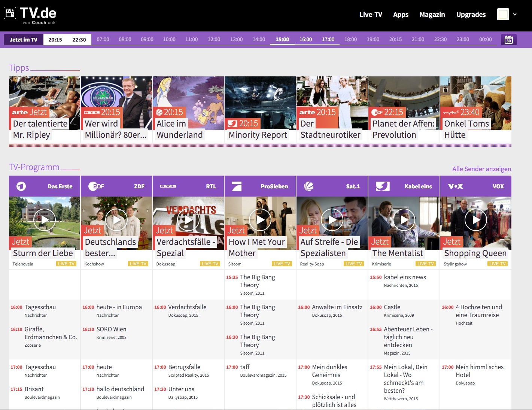The height and width of the screenshot is (410, 532).
Task: Click the TV.de logo icon
Action: point(10,13)
